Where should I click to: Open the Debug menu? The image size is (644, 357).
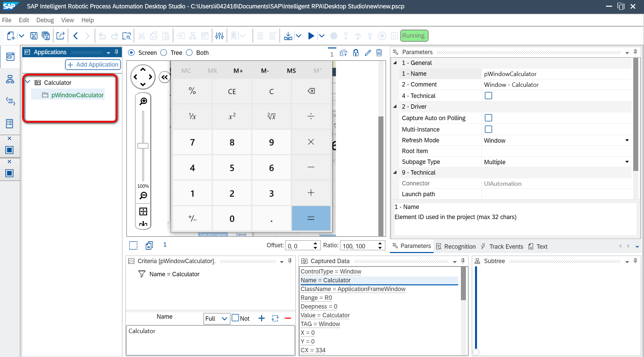[45, 20]
